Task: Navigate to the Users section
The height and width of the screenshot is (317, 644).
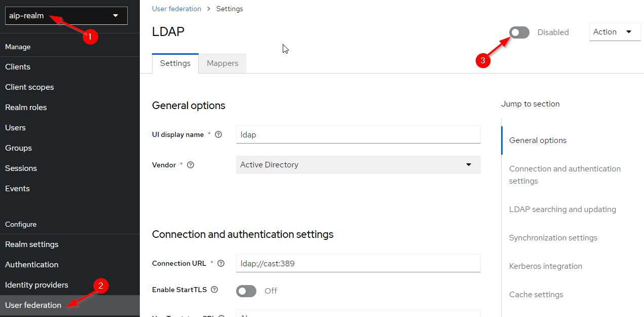Action: tap(15, 127)
